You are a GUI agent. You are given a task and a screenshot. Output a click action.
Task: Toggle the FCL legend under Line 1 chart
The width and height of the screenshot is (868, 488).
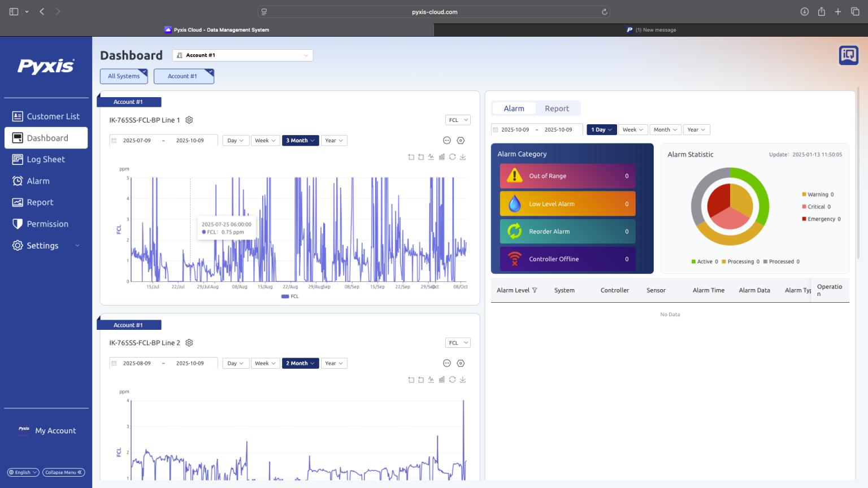tap(289, 296)
